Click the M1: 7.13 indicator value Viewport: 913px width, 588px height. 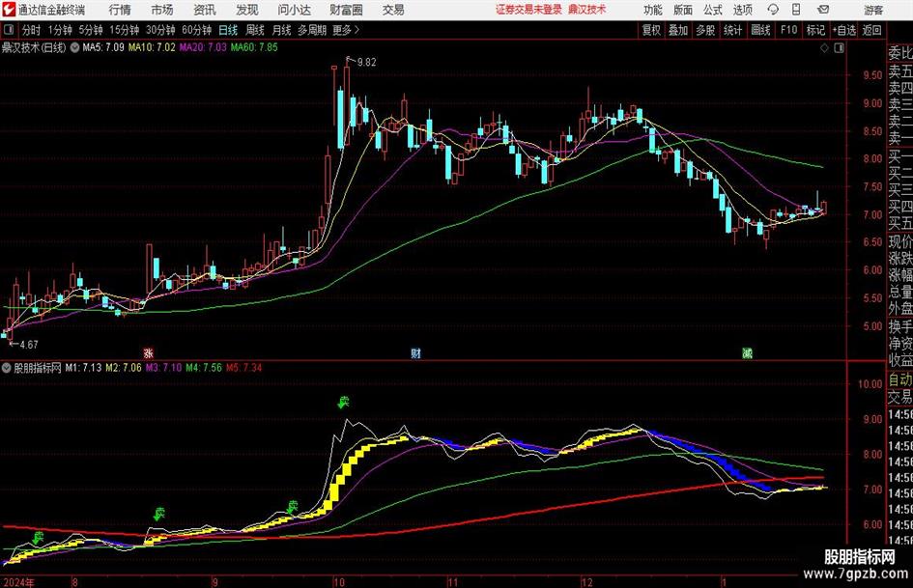83,368
